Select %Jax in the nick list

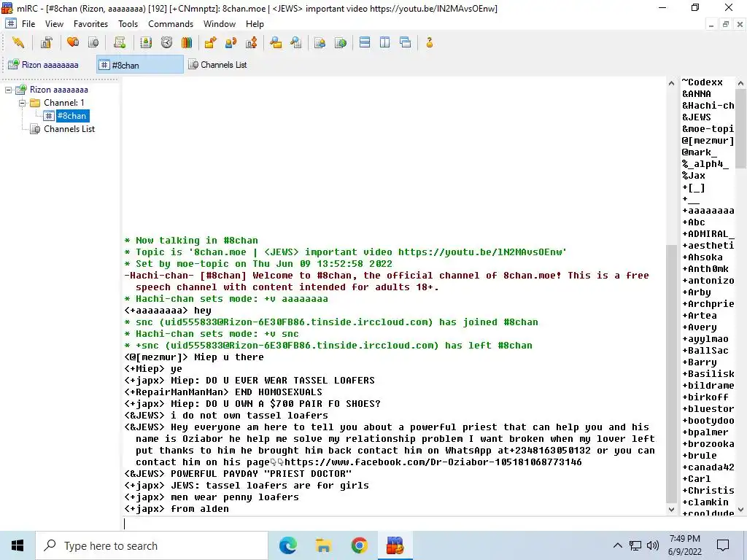pyautogui.click(x=694, y=176)
